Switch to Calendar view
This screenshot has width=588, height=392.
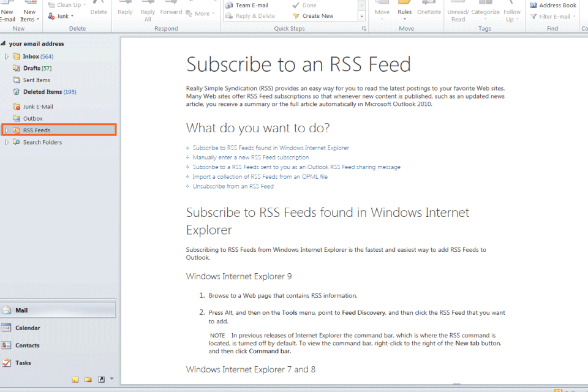(28, 328)
